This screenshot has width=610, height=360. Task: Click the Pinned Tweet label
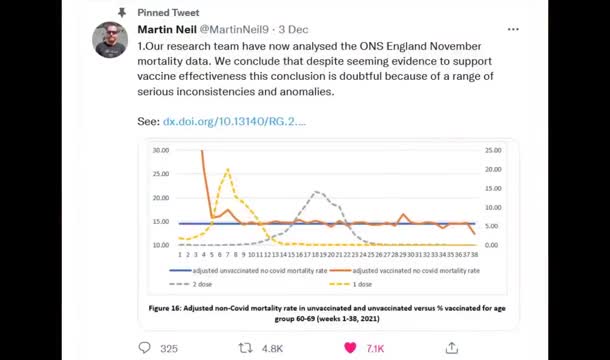tap(168, 13)
